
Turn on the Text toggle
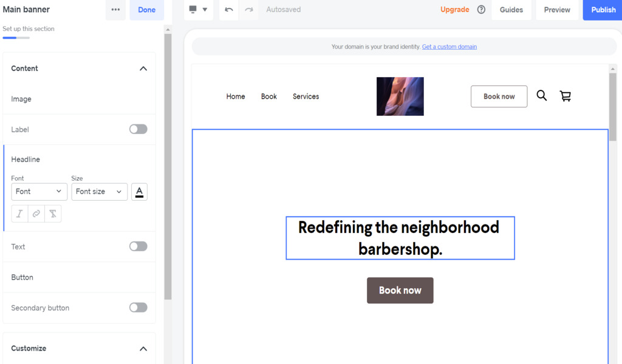(138, 246)
